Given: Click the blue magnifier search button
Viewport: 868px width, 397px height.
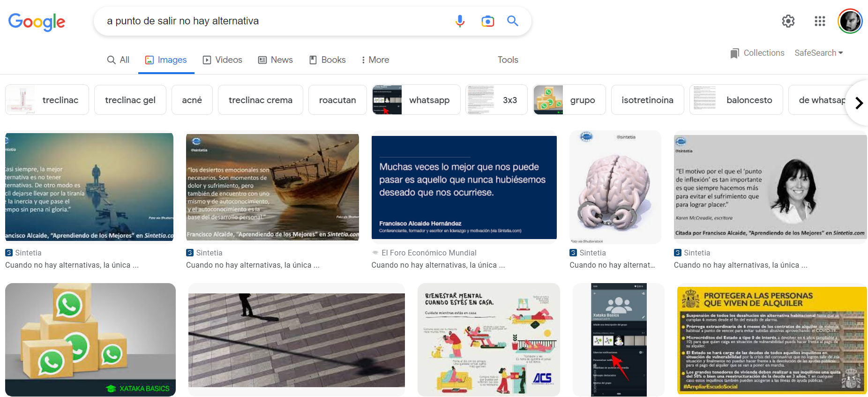Looking at the screenshot, I should tap(512, 21).
